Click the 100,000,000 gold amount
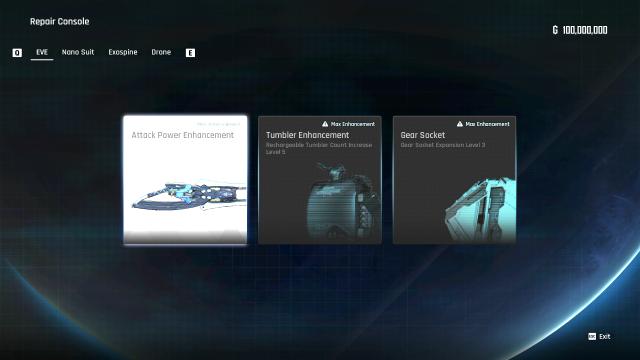 tap(585, 30)
